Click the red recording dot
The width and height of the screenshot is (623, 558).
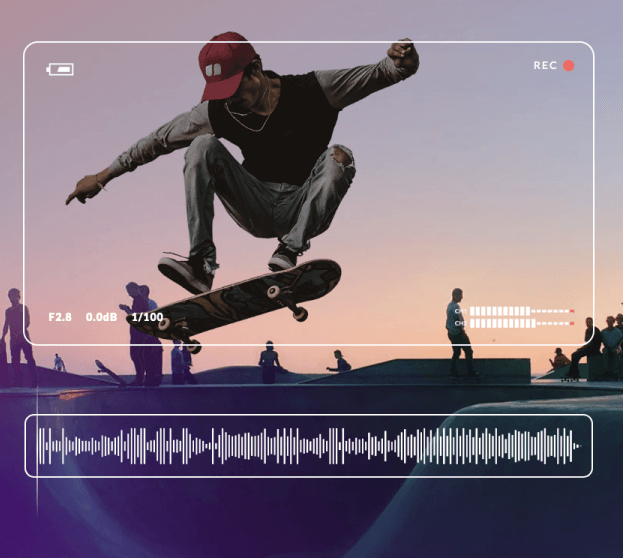tap(568, 66)
